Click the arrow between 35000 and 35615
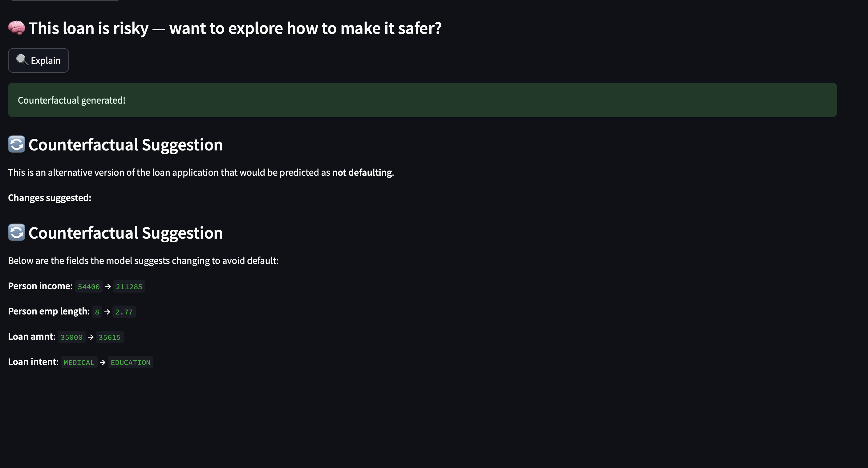868x468 pixels. click(91, 337)
